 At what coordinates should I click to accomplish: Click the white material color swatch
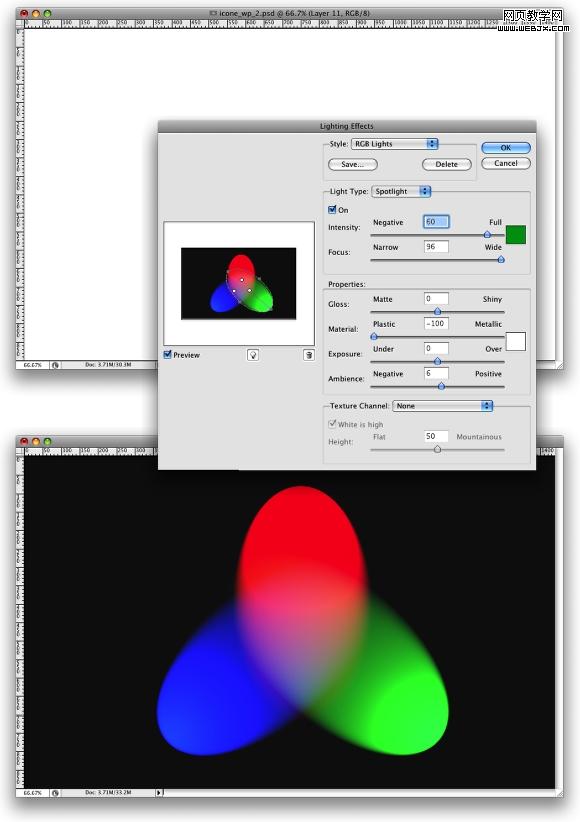point(515,341)
